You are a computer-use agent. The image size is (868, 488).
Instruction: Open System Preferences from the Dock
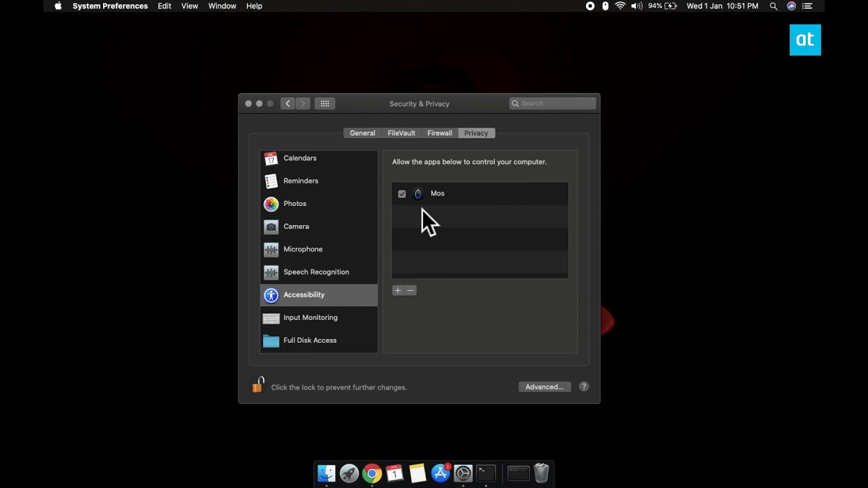(x=463, y=472)
